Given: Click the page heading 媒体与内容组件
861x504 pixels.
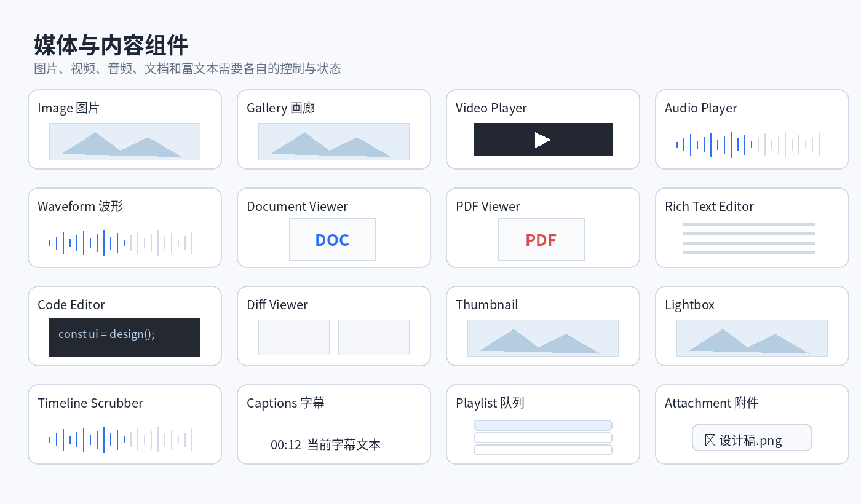Looking at the screenshot, I should (x=111, y=45).
